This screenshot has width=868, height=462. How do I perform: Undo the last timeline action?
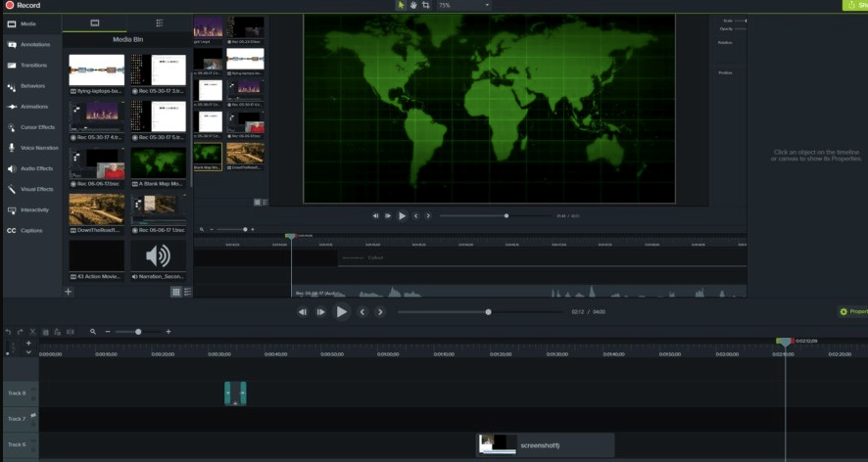[x=8, y=332]
